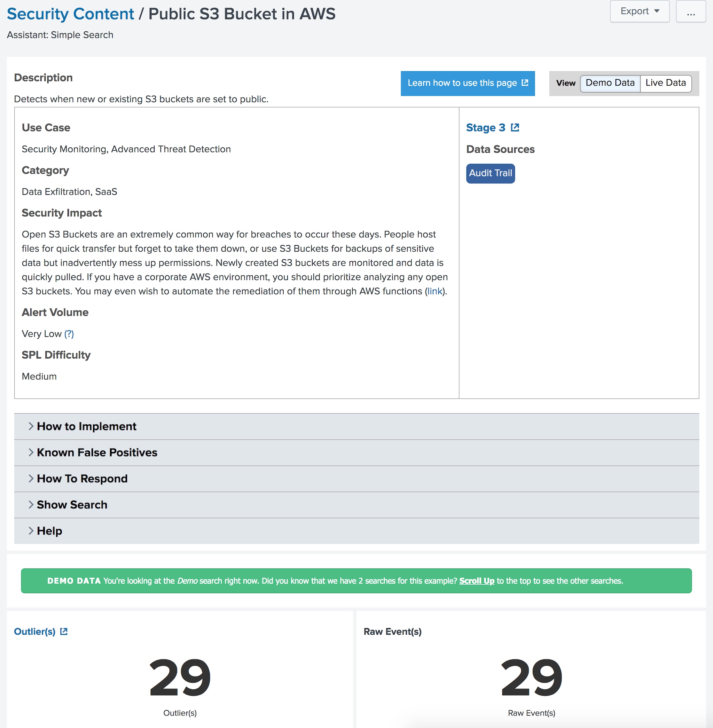Select the Audit Trail data source badge
This screenshot has height=728, width=713.
pyautogui.click(x=490, y=173)
